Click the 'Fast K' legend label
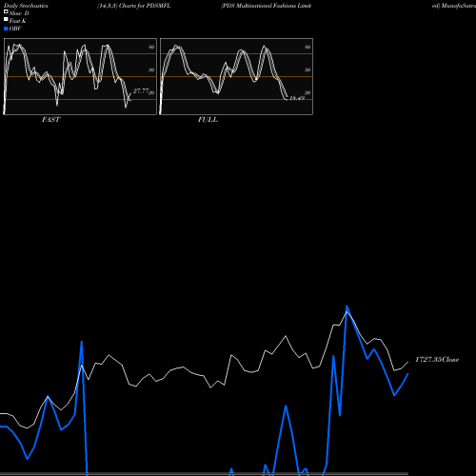Image resolution: width=476 pixels, height=476 pixels. click(x=17, y=21)
